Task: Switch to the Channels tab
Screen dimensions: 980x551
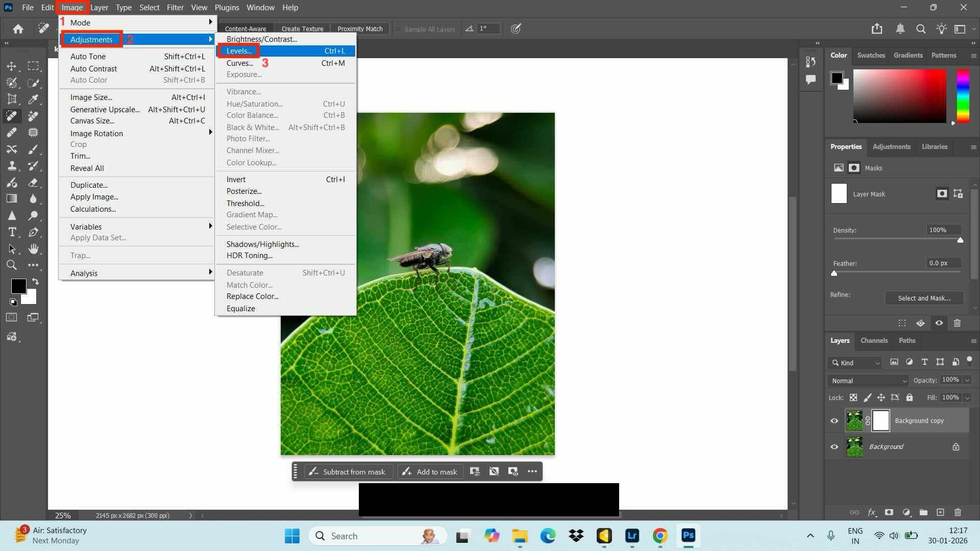Action: tap(874, 340)
